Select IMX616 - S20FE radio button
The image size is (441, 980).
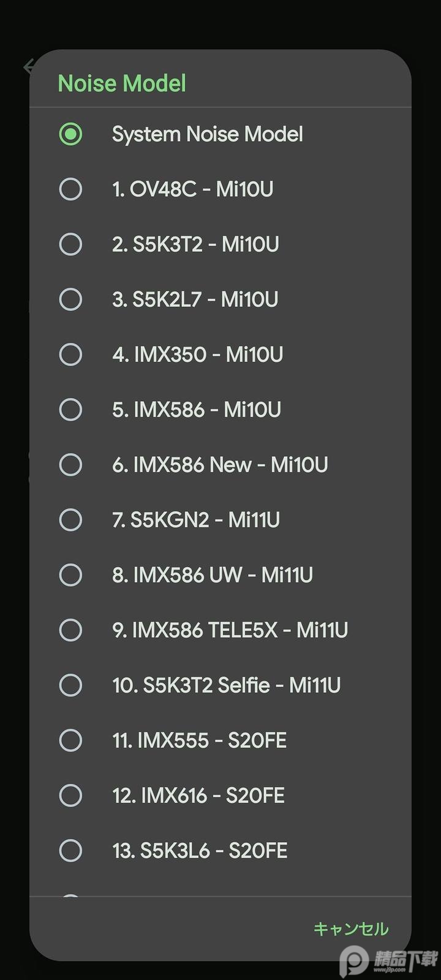70,796
